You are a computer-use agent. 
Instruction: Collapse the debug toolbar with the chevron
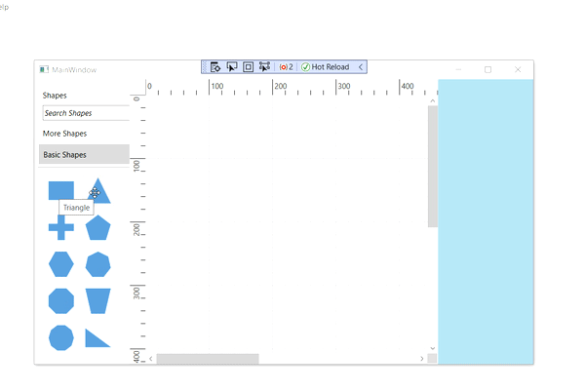(361, 67)
